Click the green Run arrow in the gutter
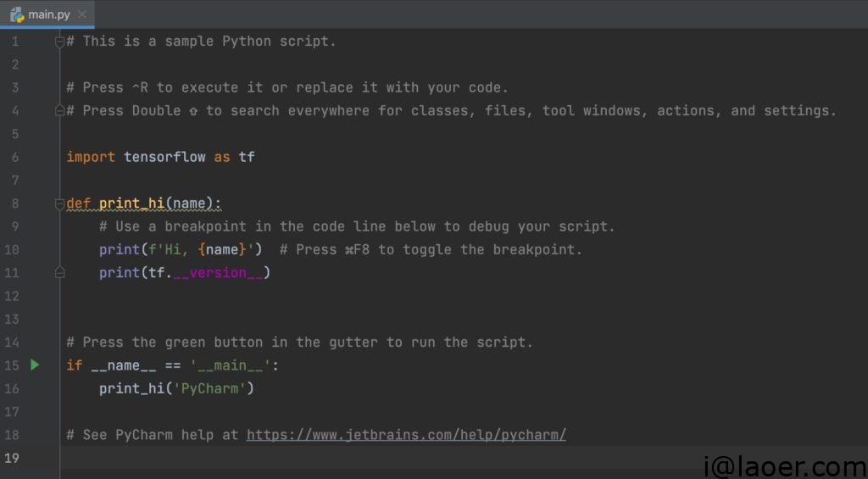The image size is (868, 479). pyautogui.click(x=35, y=365)
